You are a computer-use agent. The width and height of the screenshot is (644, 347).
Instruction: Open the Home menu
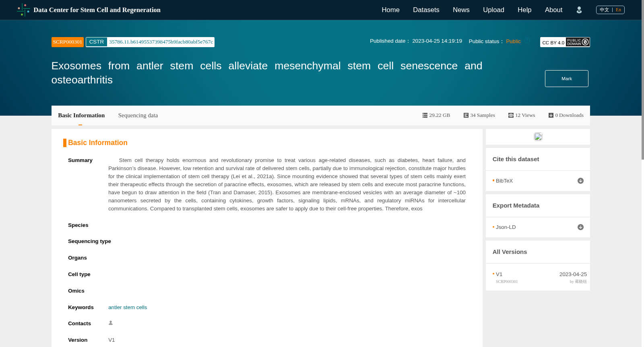(x=390, y=10)
